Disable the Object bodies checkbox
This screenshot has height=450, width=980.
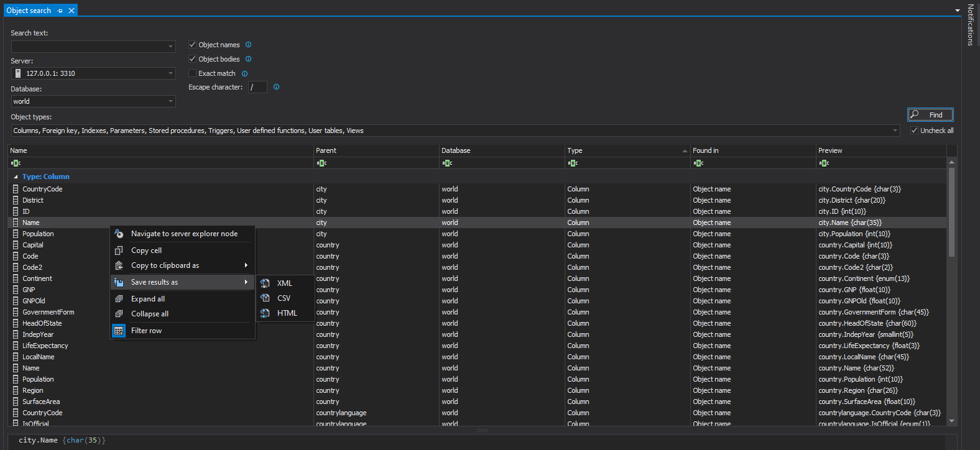point(193,59)
